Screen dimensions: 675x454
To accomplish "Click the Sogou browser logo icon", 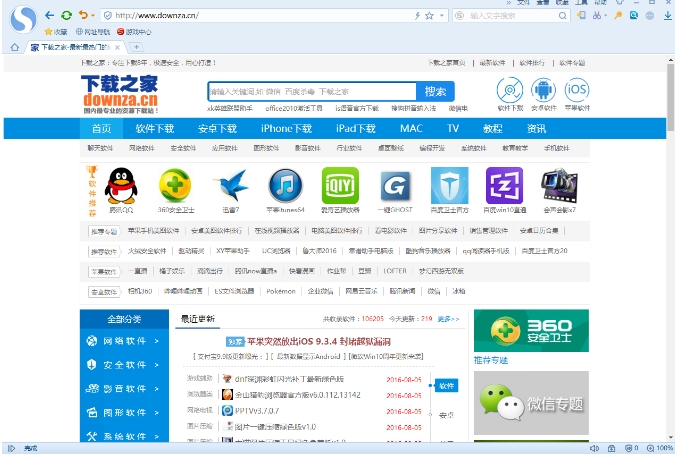I will point(23,20).
